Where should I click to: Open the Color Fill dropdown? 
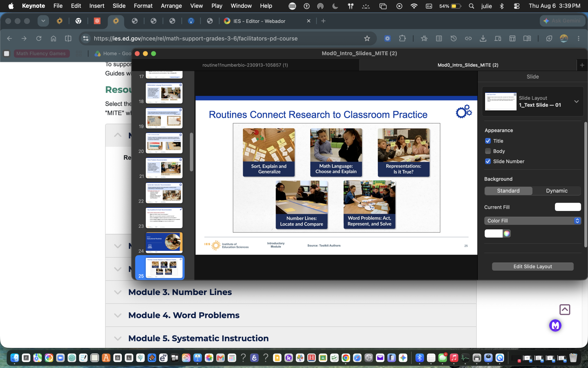click(533, 220)
